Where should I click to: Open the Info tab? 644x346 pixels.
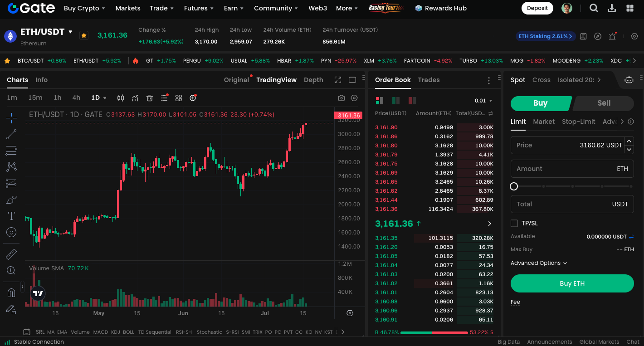pos(41,80)
